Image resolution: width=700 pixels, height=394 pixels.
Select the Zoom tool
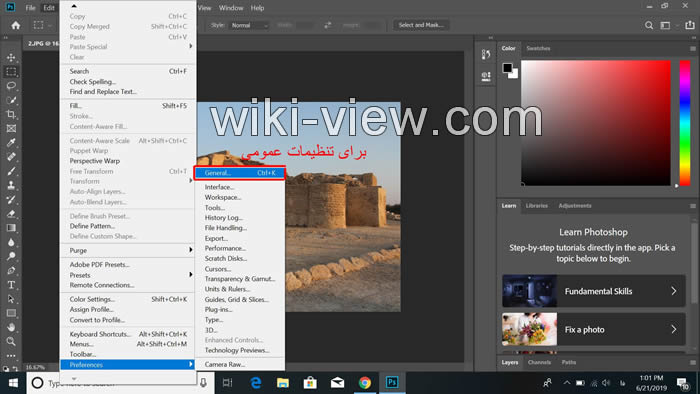tap(11, 341)
